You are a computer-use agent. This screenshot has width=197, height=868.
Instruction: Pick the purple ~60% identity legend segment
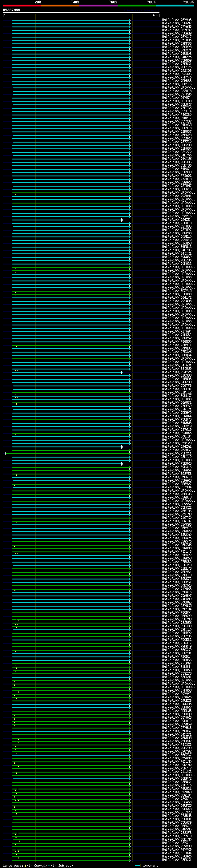(x=98, y=6)
